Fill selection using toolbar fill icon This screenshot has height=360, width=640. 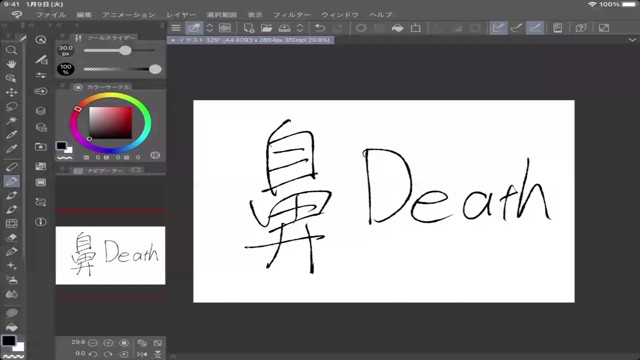[x=397, y=28]
